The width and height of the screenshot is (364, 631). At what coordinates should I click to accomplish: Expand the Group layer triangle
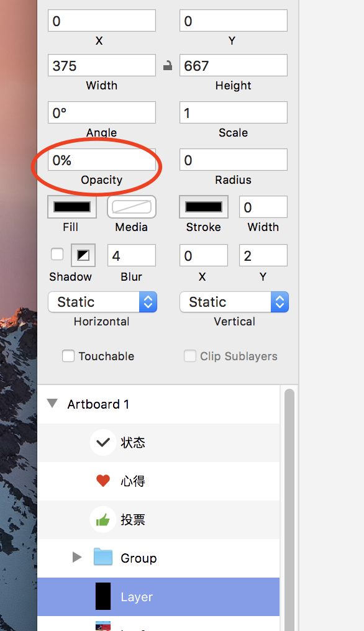(77, 557)
